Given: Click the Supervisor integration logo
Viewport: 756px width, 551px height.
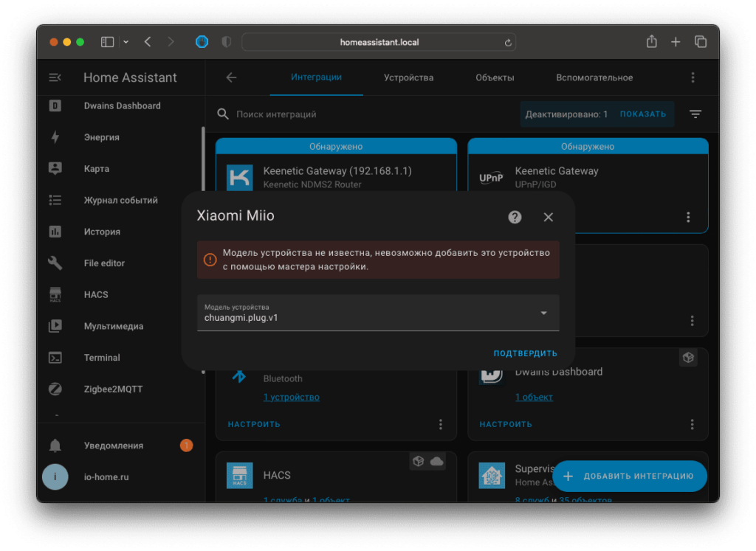Looking at the screenshot, I should [x=492, y=475].
